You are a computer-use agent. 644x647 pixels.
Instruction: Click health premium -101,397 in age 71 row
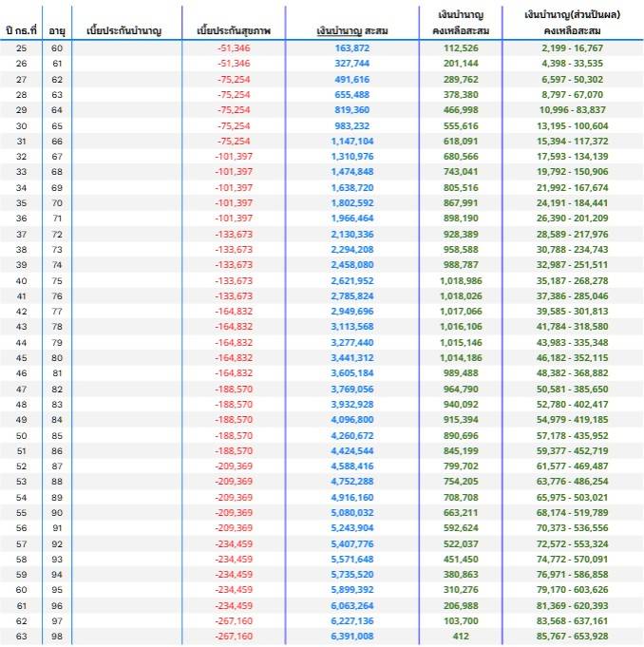tap(234, 219)
